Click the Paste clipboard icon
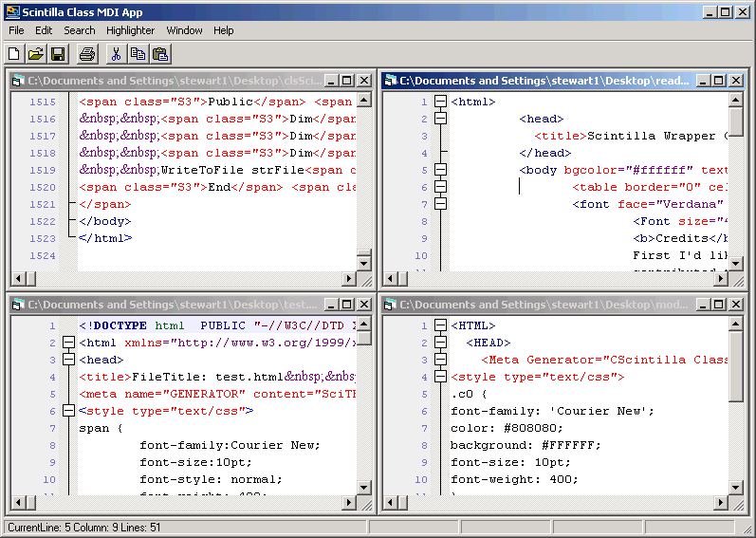 point(160,54)
